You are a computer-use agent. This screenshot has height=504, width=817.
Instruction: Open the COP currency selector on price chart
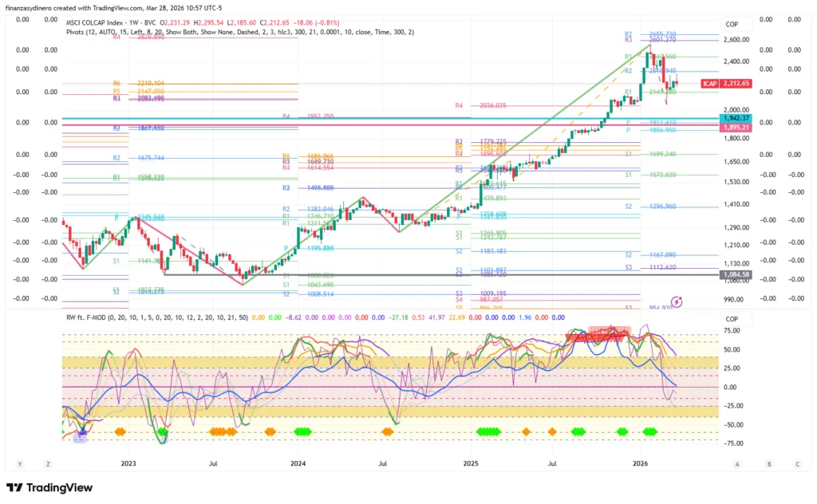click(732, 25)
